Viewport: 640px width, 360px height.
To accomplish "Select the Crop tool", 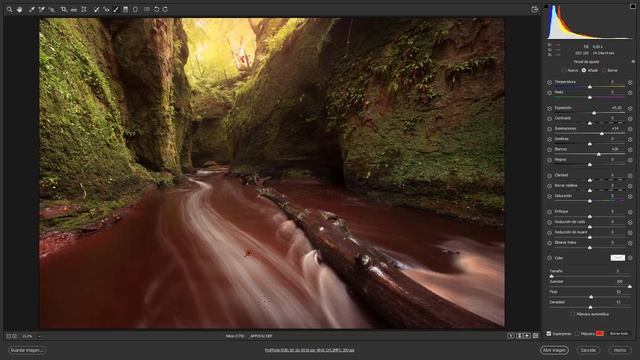I will point(64,9).
